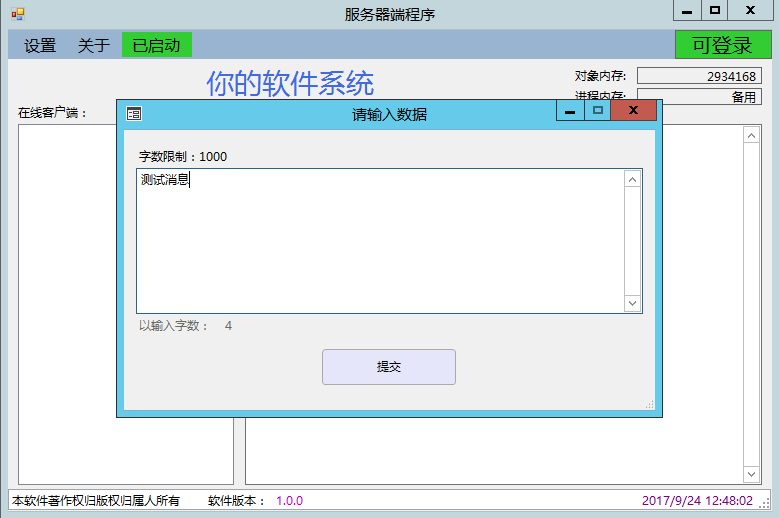Click the main window right panel scroll-up arrow
The width and height of the screenshot is (779, 518).
pos(752,135)
